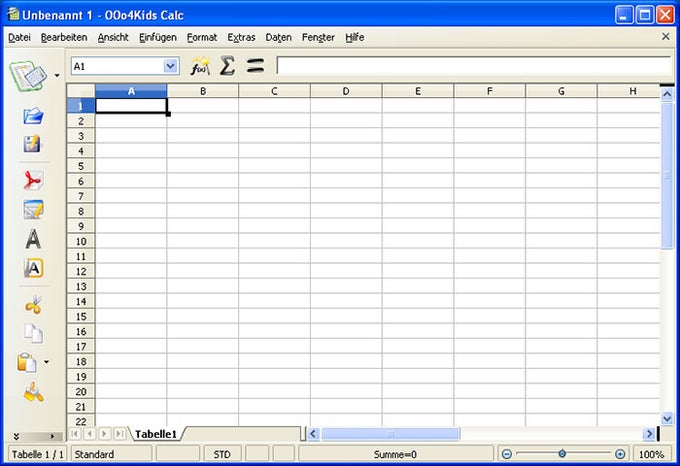The width and height of the screenshot is (680, 466).
Task: Select the Tabelle1 sheet tab
Action: tap(156, 434)
